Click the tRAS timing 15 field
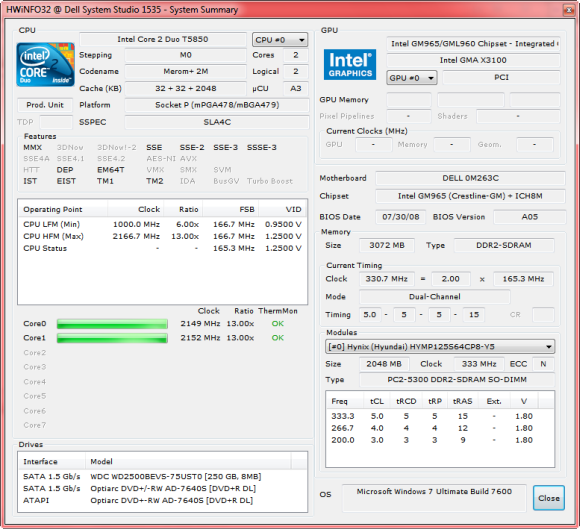This screenshot has height=529, width=580. coord(474,315)
